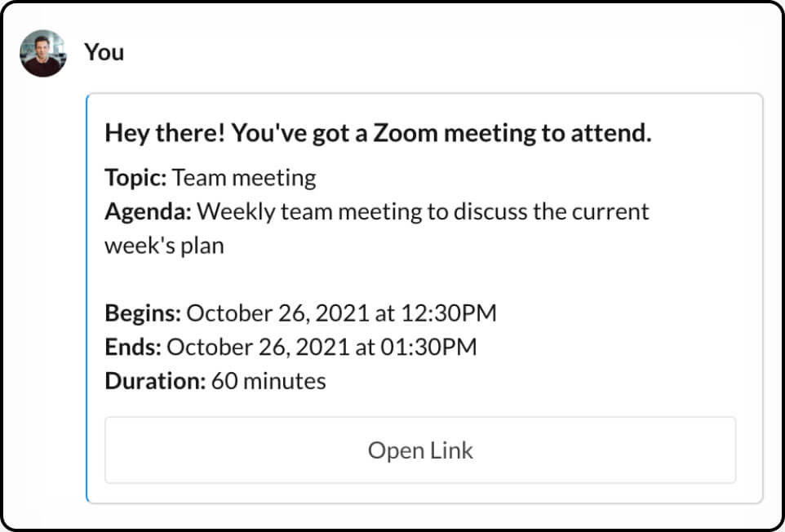This screenshot has height=532, width=785.
Task: Click the blue left border of the message card
Action: 87,298
